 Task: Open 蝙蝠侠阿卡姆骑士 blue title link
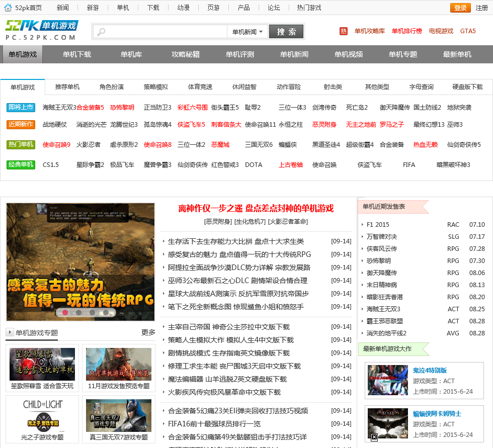[x=437, y=414]
